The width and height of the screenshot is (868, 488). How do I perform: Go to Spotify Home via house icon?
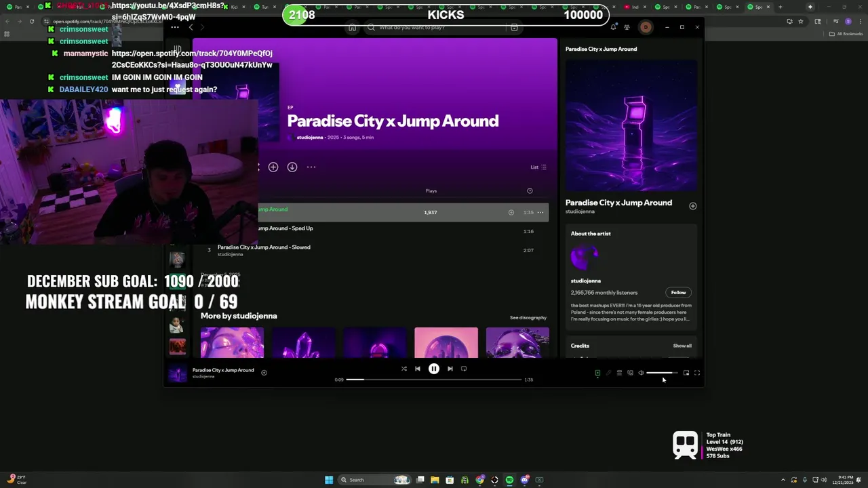click(x=352, y=28)
